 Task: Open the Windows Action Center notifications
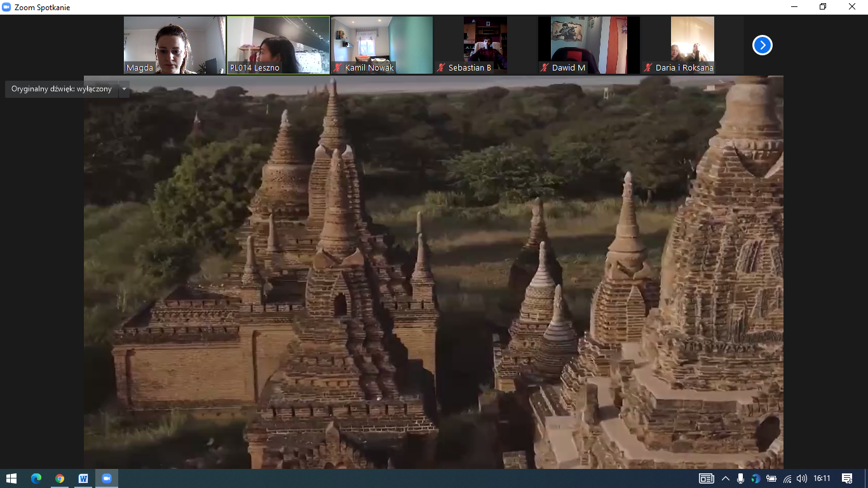pos(847,478)
